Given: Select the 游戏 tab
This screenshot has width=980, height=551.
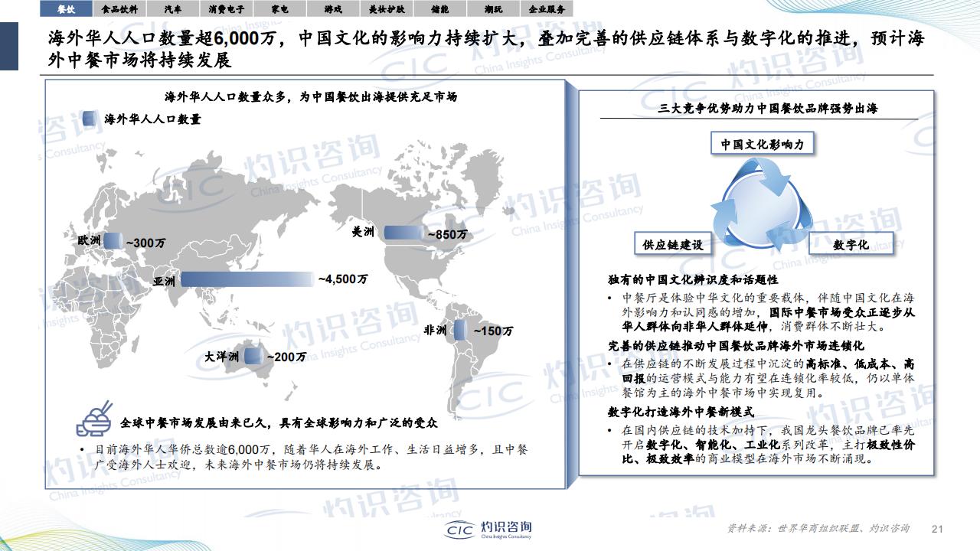Looking at the screenshot, I should [333, 9].
